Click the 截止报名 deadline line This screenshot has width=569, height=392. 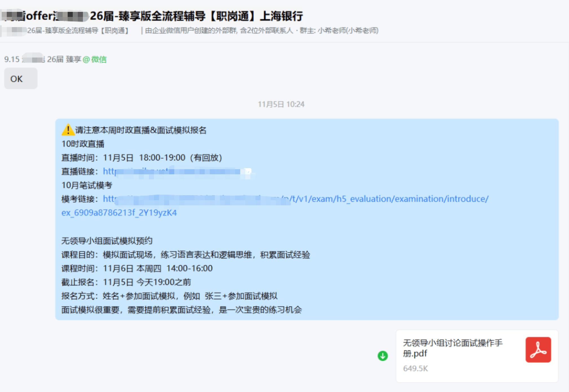coord(126,282)
